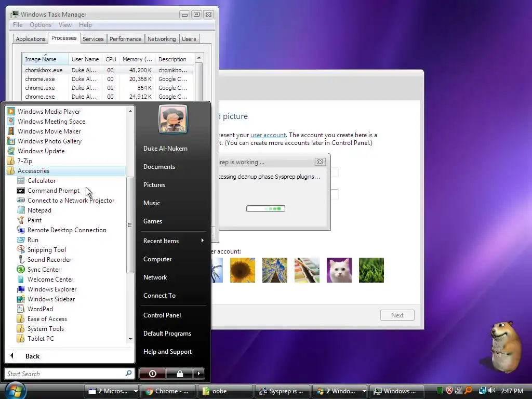Switch to the Applications tab

coord(31,39)
